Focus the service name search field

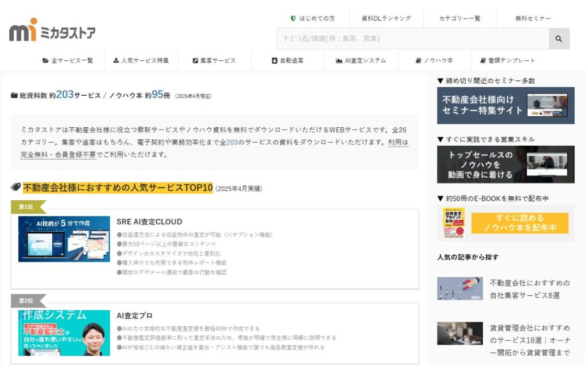413,38
